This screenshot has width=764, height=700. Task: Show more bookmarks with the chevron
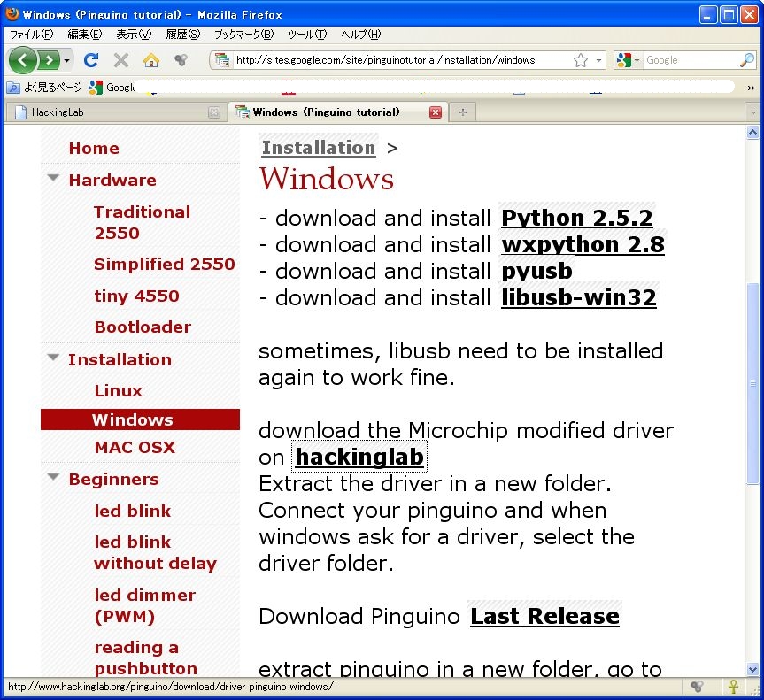click(751, 88)
